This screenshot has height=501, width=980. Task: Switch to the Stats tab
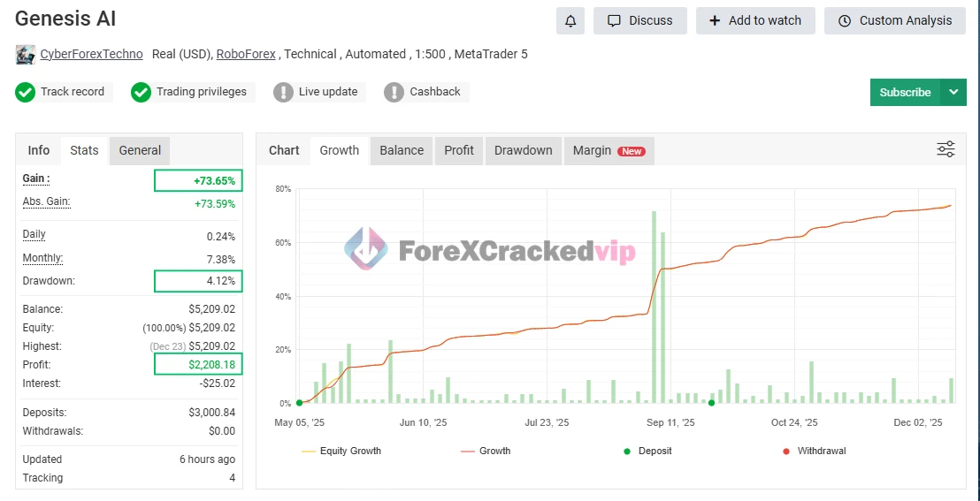click(84, 150)
